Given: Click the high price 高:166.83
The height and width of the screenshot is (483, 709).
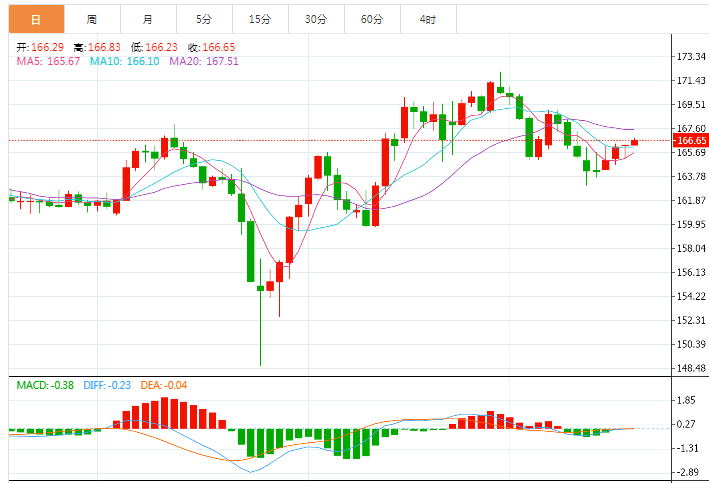Looking at the screenshot, I should [97, 47].
